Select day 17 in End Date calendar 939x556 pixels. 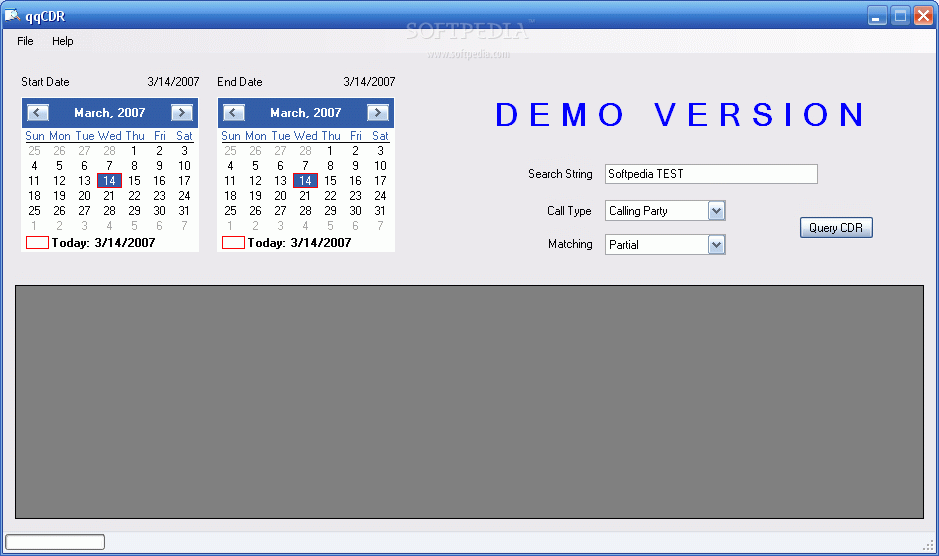[380, 181]
